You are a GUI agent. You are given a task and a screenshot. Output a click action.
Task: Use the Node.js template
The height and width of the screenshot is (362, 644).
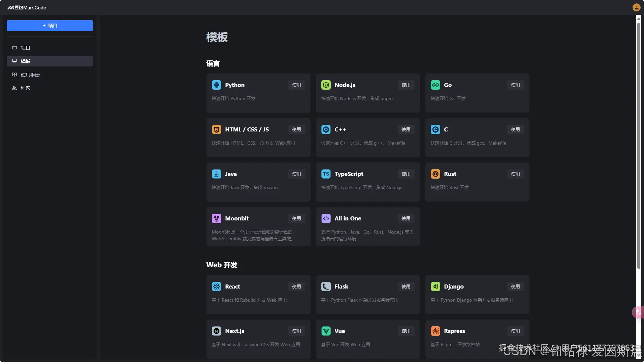(x=406, y=85)
